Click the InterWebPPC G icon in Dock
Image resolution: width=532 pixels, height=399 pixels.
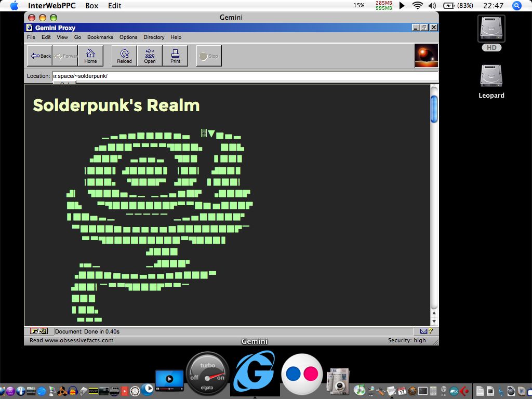tap(255, 373)
